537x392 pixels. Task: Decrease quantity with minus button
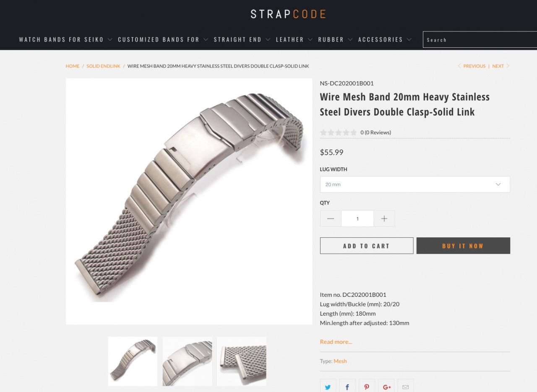[331, 218]
